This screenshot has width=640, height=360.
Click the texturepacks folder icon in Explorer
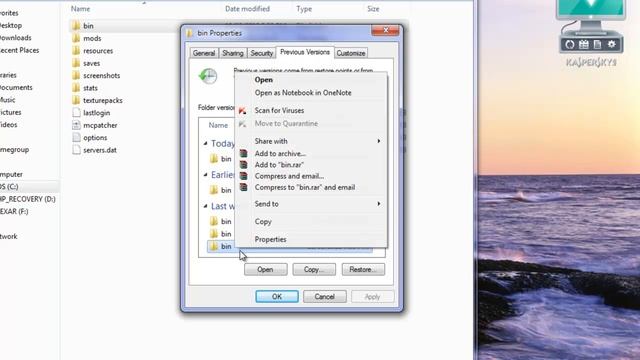tap(76, 100)
